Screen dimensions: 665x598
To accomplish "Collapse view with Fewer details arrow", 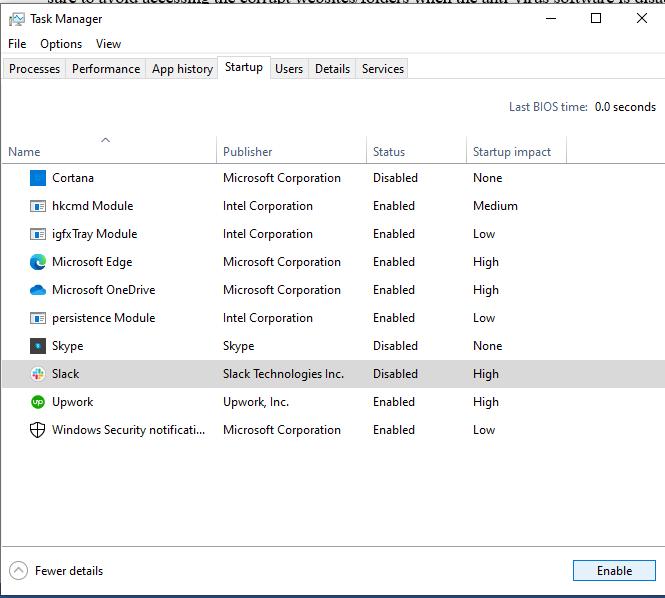I will pyautogui.click(x=18, y=571).
